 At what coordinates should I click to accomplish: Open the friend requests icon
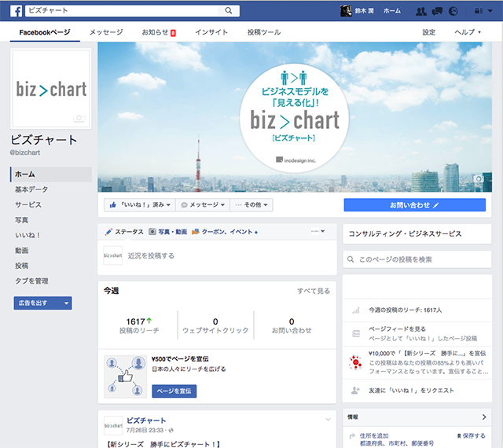click(x=421, y=12)
